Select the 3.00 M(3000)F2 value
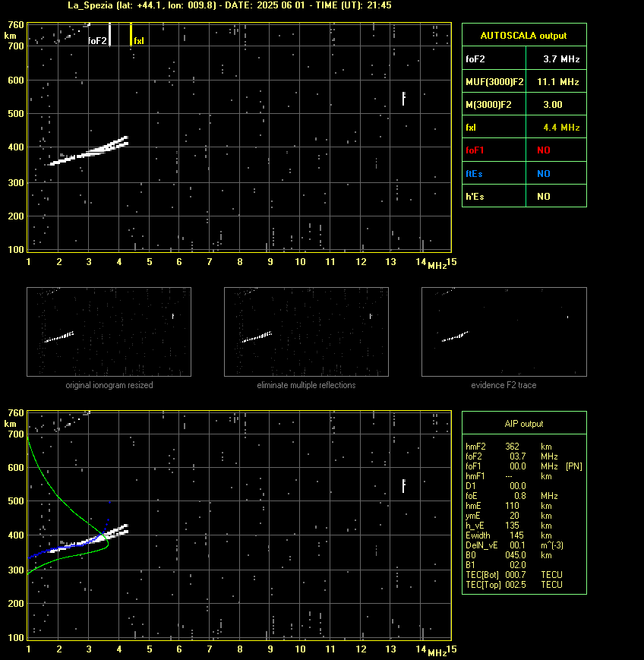The width and height of the screenshot is (644, 660). coord(553,105)
